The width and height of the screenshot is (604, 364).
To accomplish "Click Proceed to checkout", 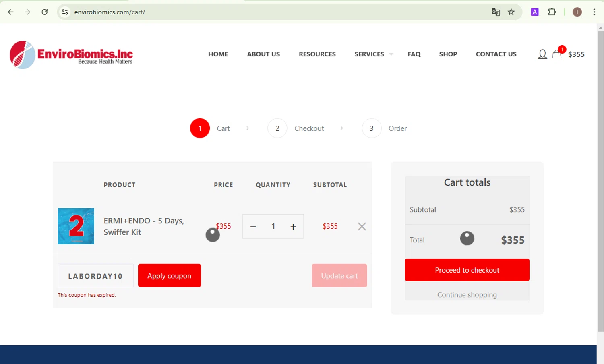I will pyautogui.click(x=467, y=270).
